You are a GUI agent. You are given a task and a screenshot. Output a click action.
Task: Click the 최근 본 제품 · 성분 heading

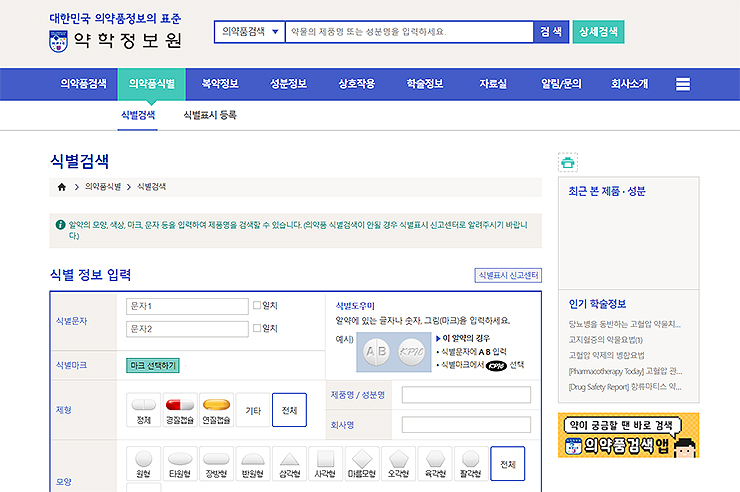[606, 191]
